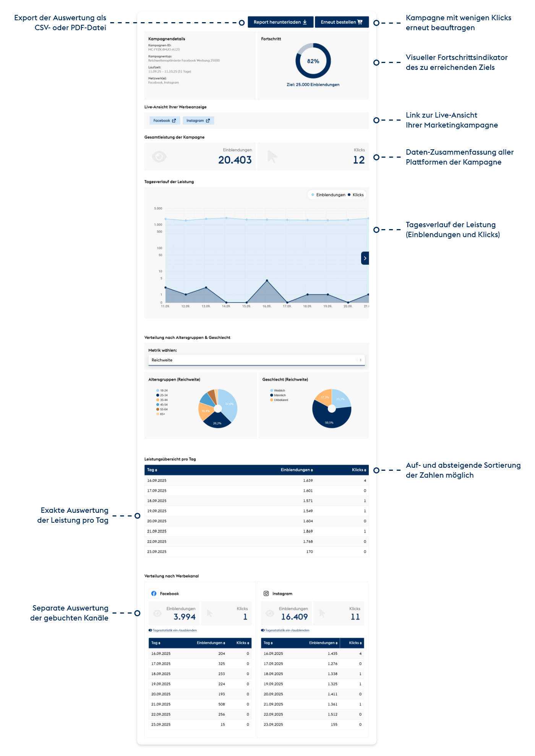Click the external-link icon beside Instagram live view
The image size is (535, 756).
pos(208,121)
